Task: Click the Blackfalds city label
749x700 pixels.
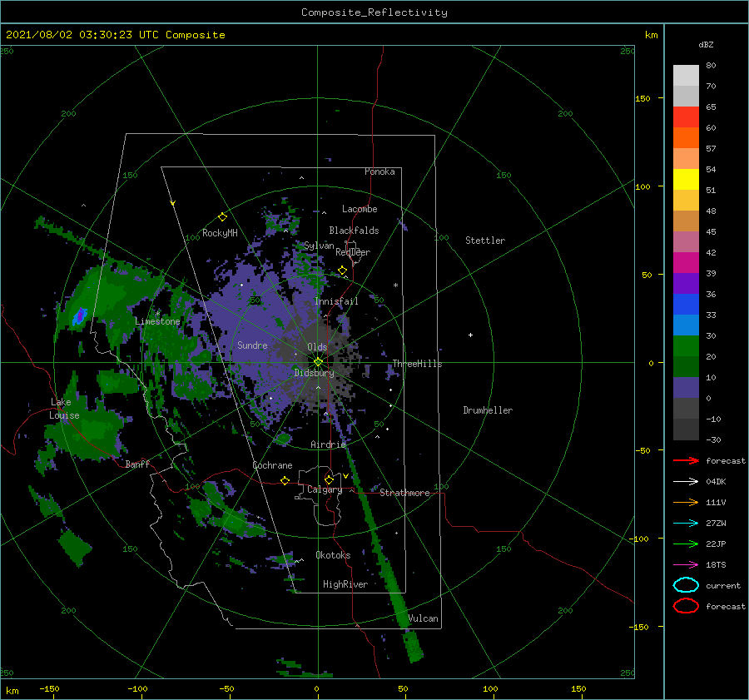Action: (x=354, y=231)
